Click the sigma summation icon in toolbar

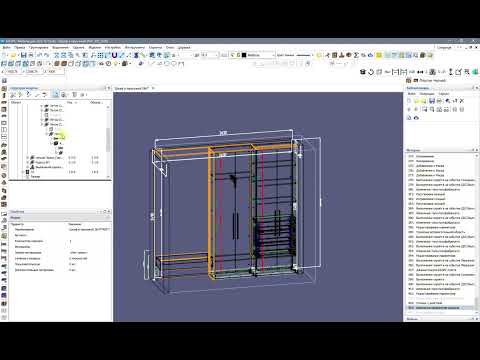pos(356,55)
